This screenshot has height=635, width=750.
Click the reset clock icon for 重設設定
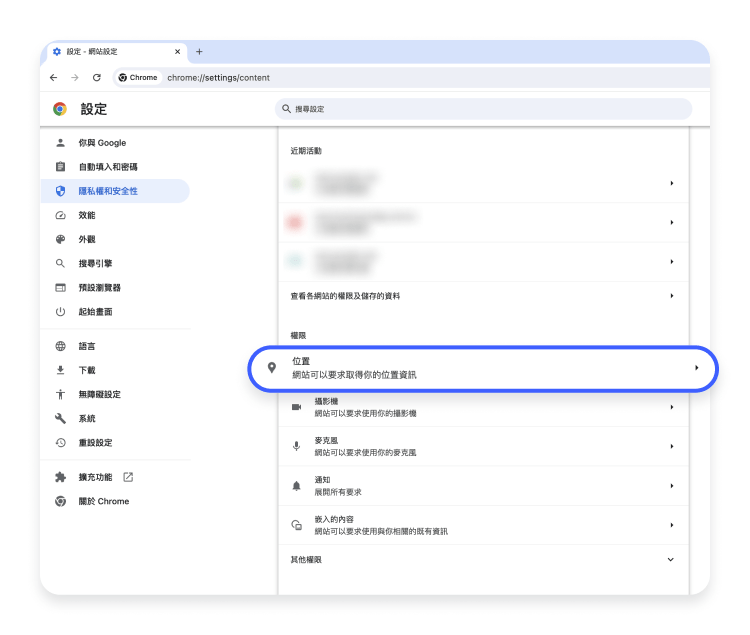pyautogui.click(x=60, y=443)
